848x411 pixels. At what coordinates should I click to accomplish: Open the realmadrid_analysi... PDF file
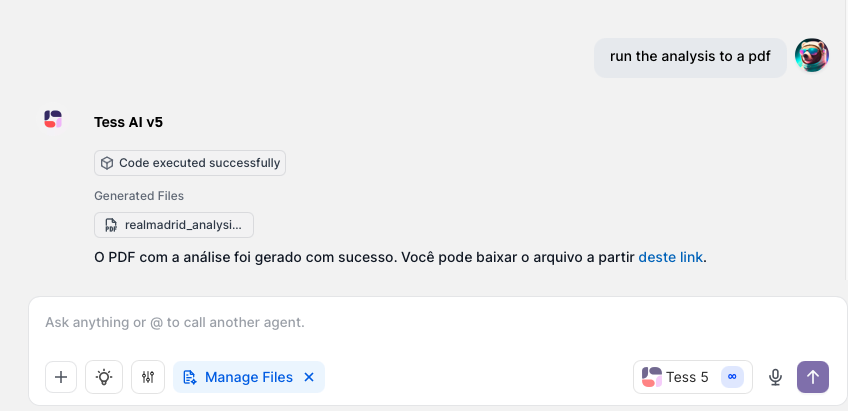click(x=174, y=225)
